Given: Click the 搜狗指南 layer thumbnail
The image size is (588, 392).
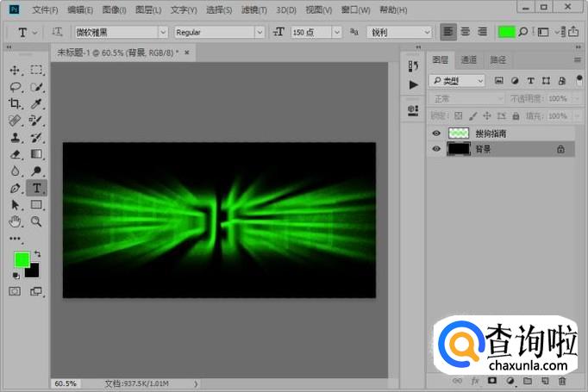Looking at the screenshot, I should click(x=459, y=134).
